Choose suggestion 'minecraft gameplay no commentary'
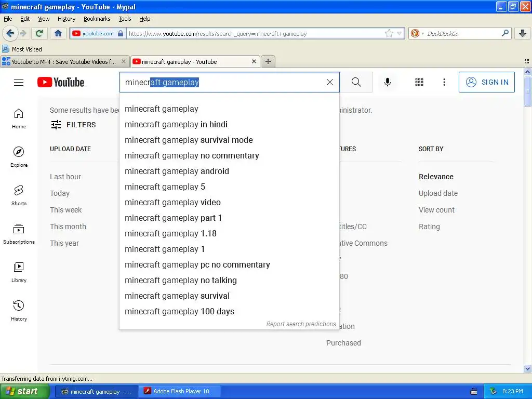532x399 pixels. 229,156
